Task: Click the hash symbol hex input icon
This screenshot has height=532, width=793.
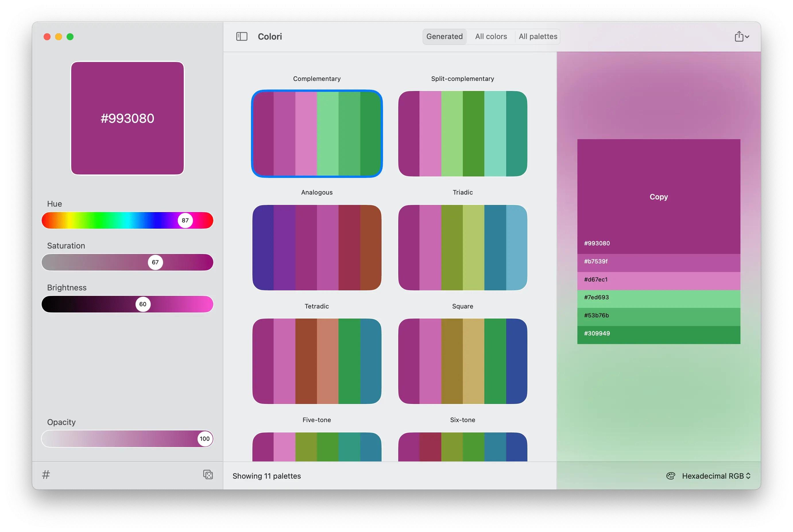Action: (46, 474)
